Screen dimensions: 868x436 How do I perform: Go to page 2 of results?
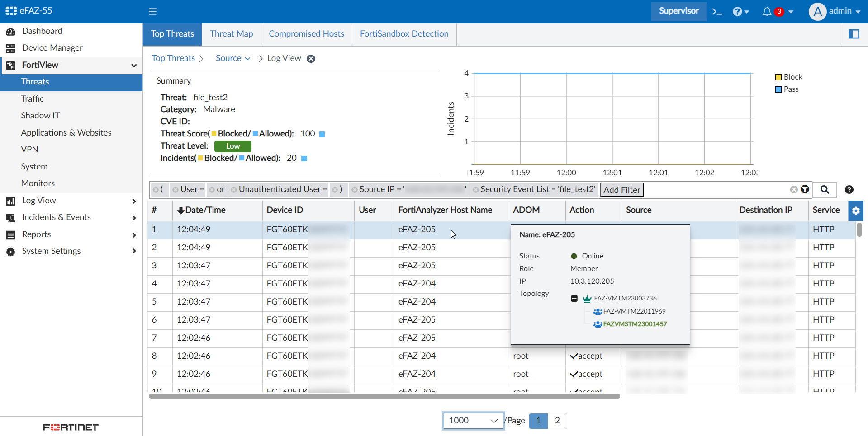pos(557,421)
